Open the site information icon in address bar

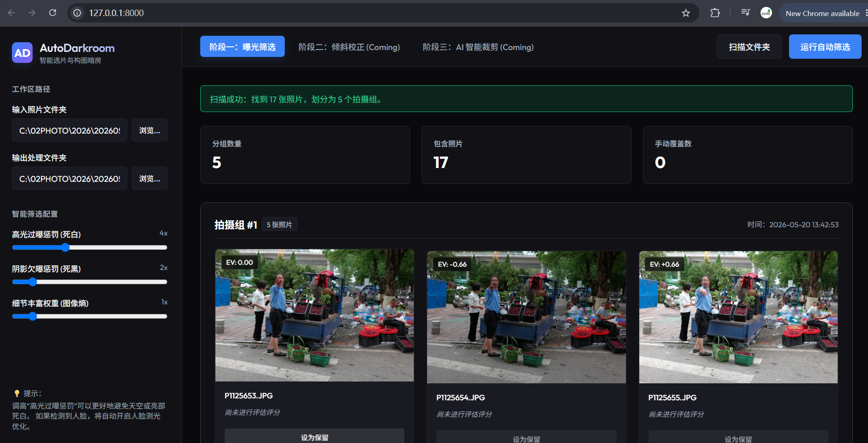(x=78, y=13)
